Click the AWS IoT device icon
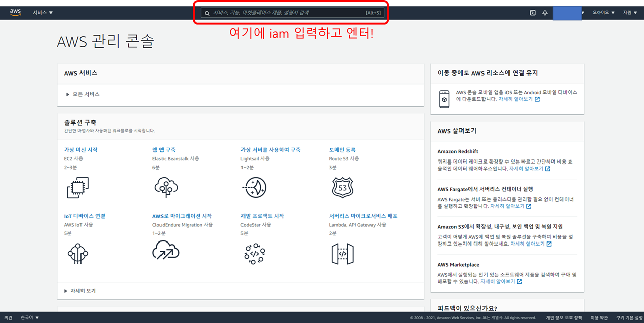The width and height of the screenshot is (644, 323). 78,253
